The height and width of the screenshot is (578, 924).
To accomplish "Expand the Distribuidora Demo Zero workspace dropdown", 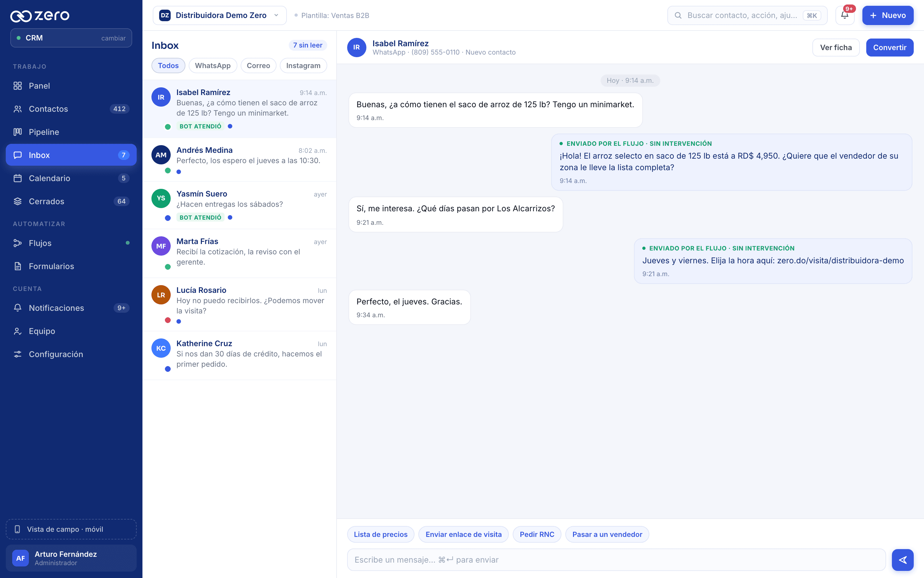I will pyautogui.click(x=219, y=15).
